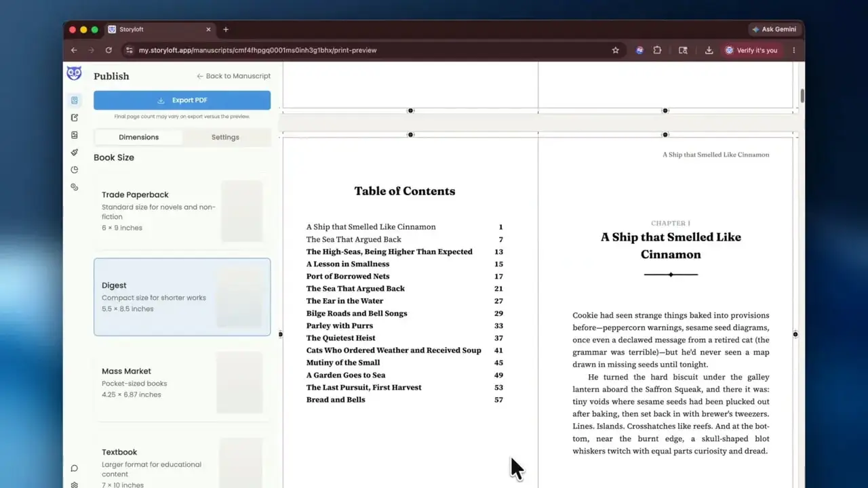Screen dimensions: 868x488
Task: Click 'A Lesson in Smallness' entry
Action: click(x=404, y=264)
